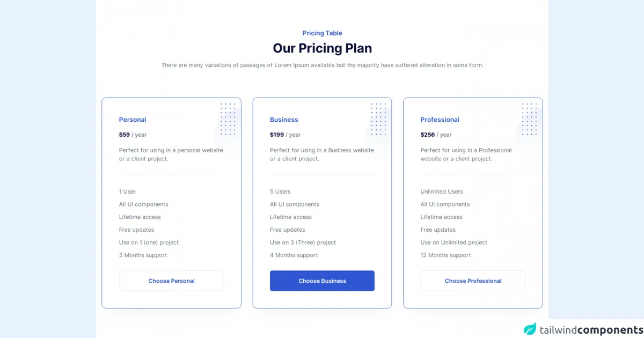Image resolution: width=644 pixels, height=338 pixels.
Task: Click the dot pattern icon on Professional card
Action: 529,119
